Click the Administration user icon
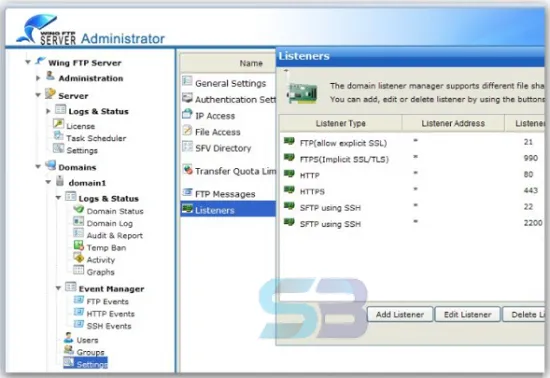The height and width of the screenshot is (378, 550). tap(50, 76)
